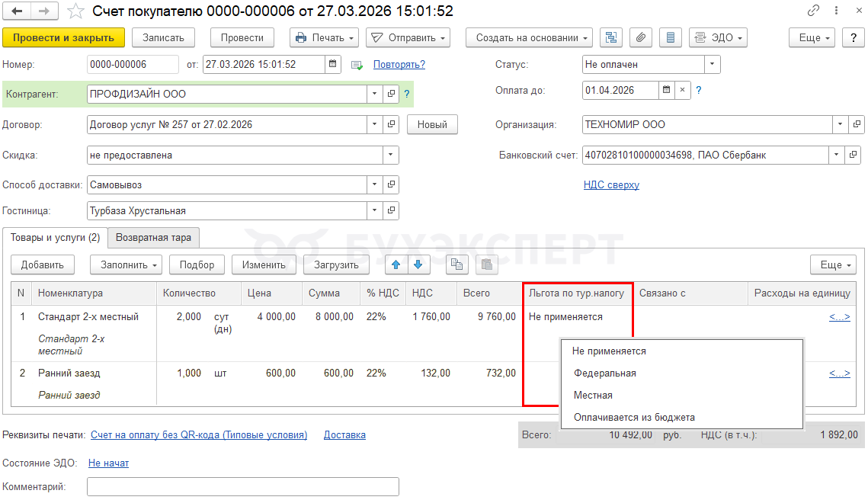The height and width of the screenshot is (500, 868).
Task: Move row down with blue arrow
Action: pyautogui.click(x=418, y=265)
